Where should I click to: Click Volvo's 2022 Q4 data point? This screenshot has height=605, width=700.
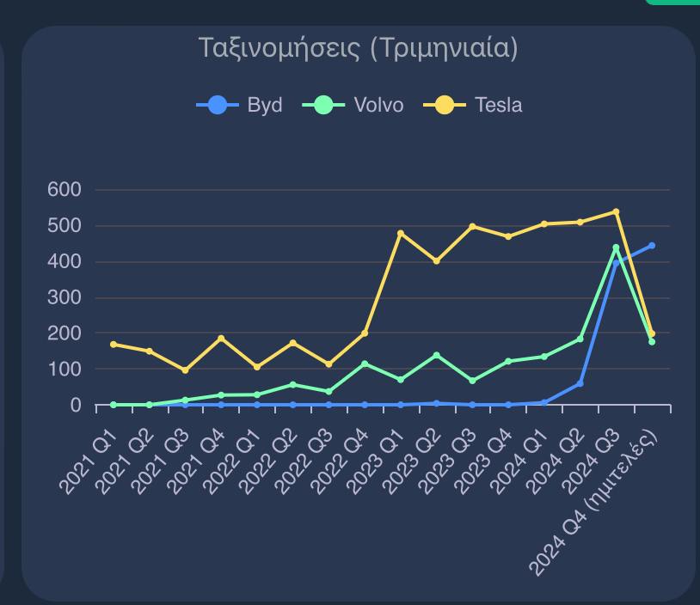pyautogui.click(x=365, y=364)
